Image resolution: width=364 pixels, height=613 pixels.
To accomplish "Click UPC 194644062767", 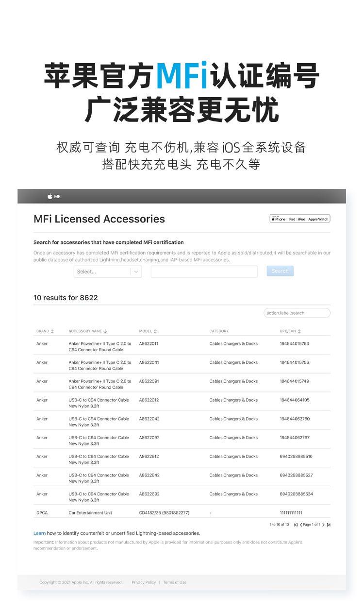I will coord(295,438).
